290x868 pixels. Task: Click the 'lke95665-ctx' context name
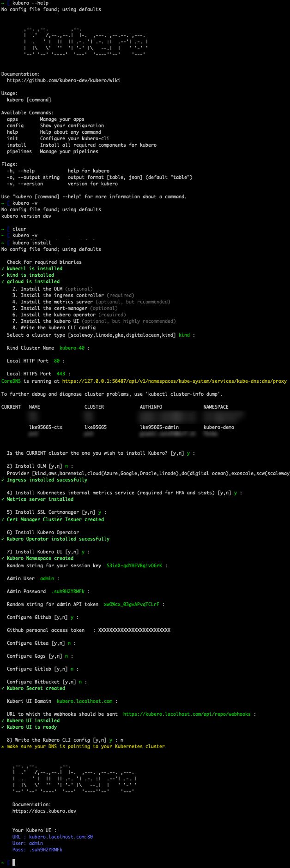pyautogui.click(x=46, y=427)
